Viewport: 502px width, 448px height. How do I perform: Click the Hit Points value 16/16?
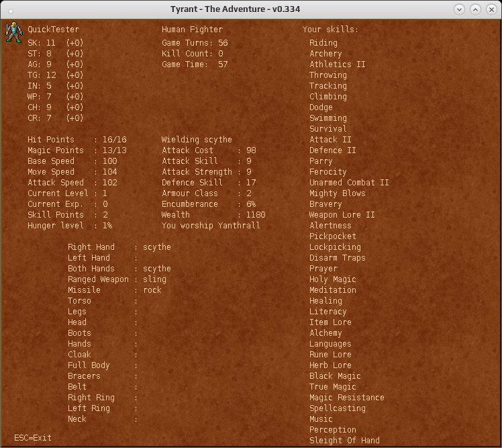click(x=114, y=140)
